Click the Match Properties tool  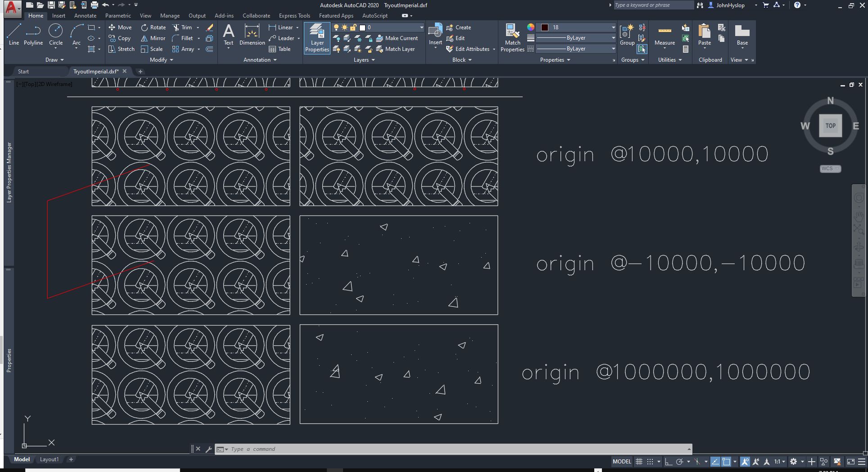click(x=512, y=38)
